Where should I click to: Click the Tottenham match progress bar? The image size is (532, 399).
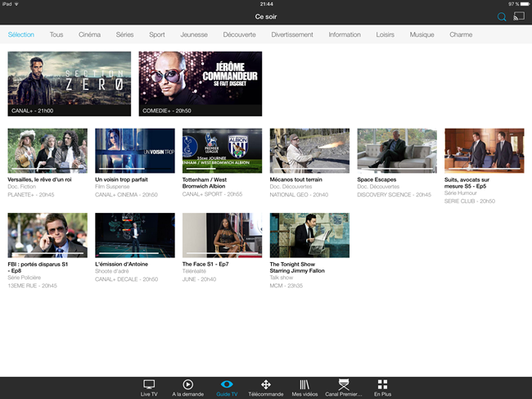click(223, 169)
